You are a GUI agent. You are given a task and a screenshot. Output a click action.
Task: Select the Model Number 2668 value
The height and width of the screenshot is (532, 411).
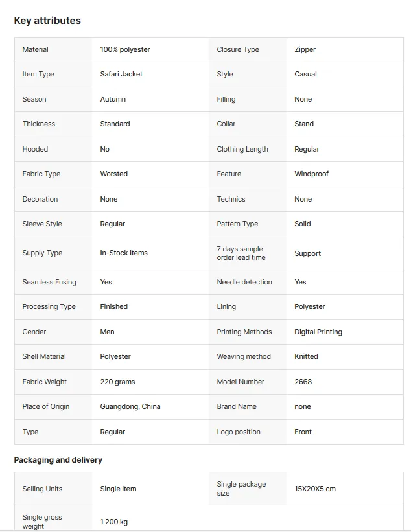303,382
